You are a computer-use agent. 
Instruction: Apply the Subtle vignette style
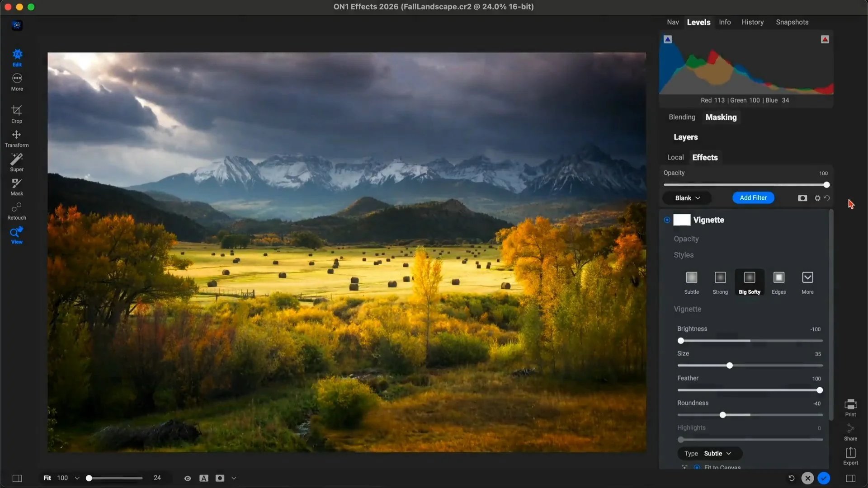point(691,283)
